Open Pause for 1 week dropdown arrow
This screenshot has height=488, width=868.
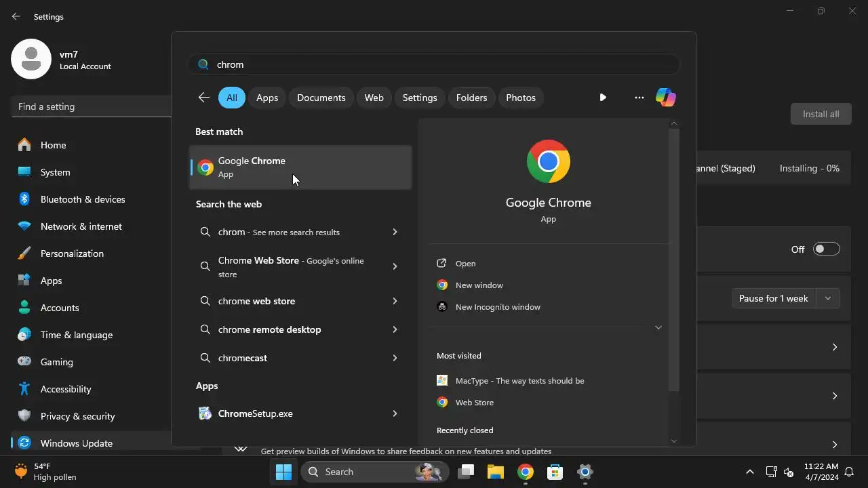828,298
